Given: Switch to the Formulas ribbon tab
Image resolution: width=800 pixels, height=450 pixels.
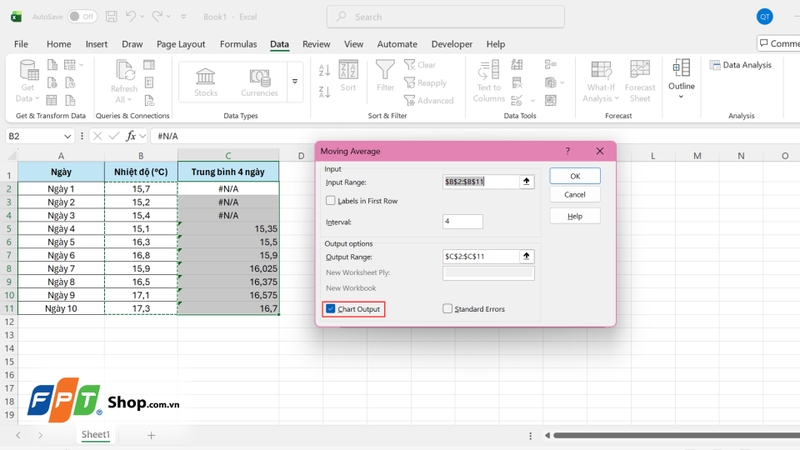Looking at the screenshot, I should click(238, 44).
